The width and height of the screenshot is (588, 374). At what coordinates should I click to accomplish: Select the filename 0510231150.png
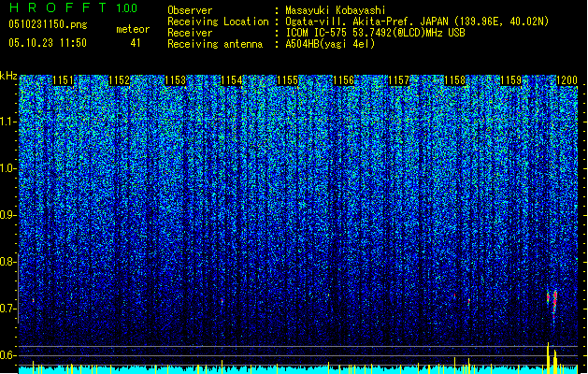[48, 24]
